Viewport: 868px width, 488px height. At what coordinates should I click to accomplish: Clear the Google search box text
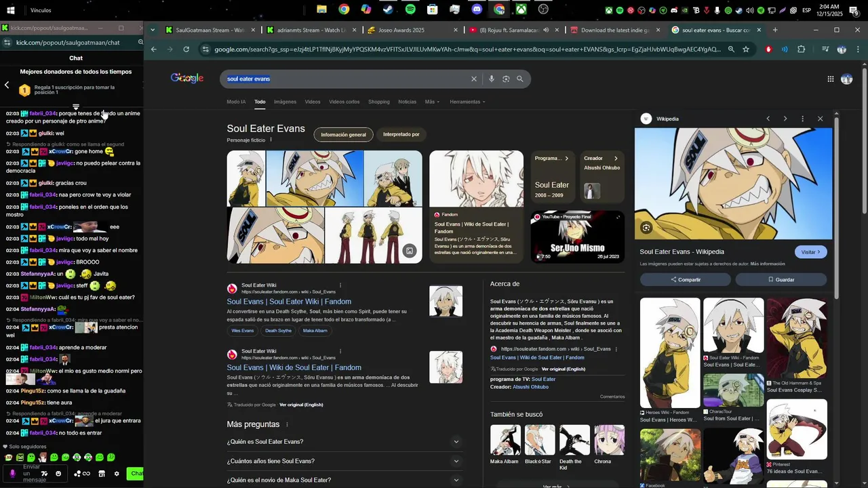[x=474, y=79]
